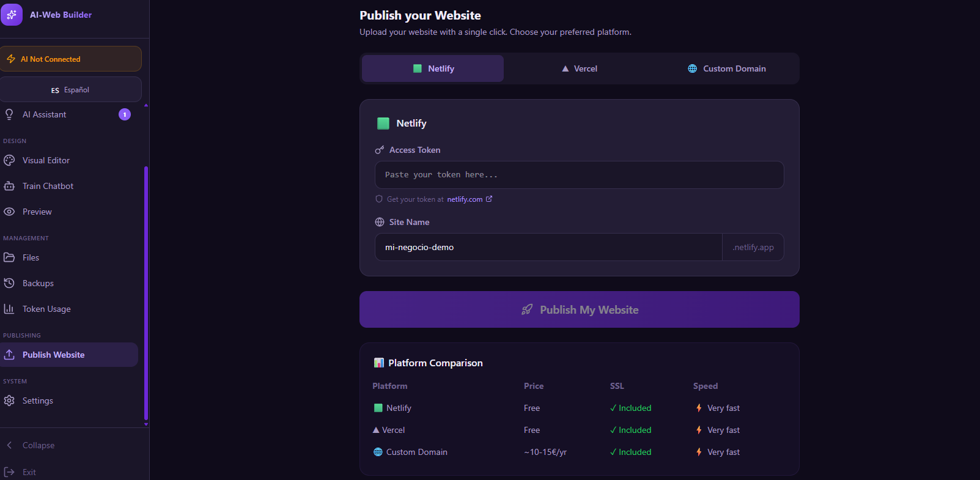Click the AI Not Connected status button
This screenshot has height=480, width=980.
click(x=71, y=59)
